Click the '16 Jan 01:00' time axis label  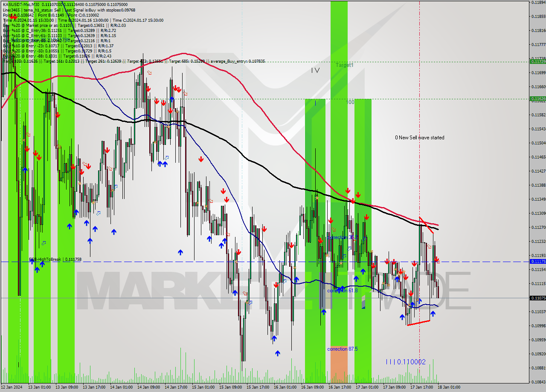pyautogui.click(x=285, y=387)
